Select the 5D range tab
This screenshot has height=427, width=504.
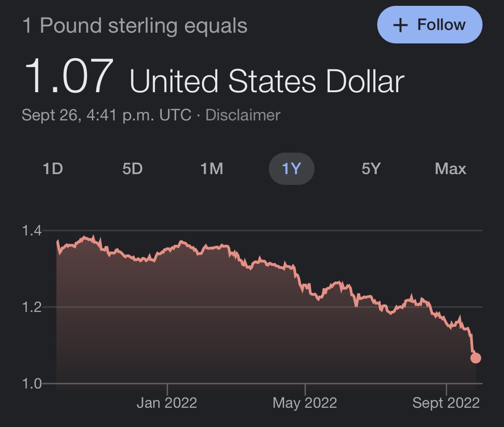click(132, 169)
